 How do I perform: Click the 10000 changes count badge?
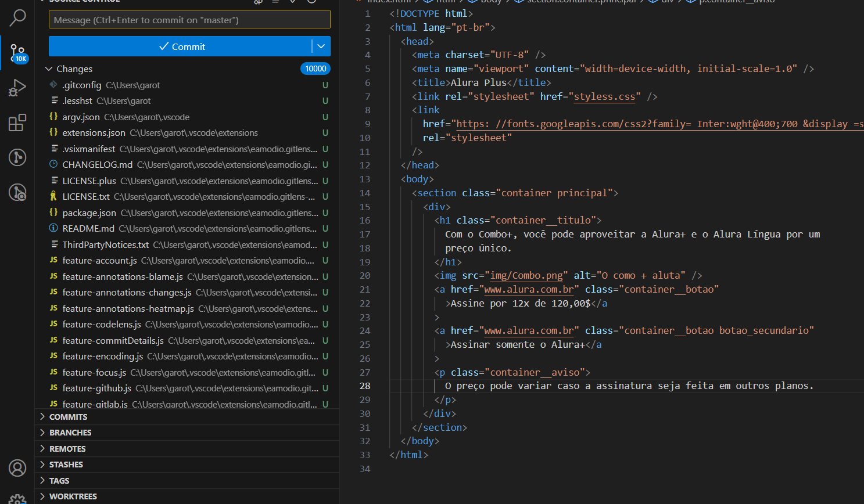(316, 69)
